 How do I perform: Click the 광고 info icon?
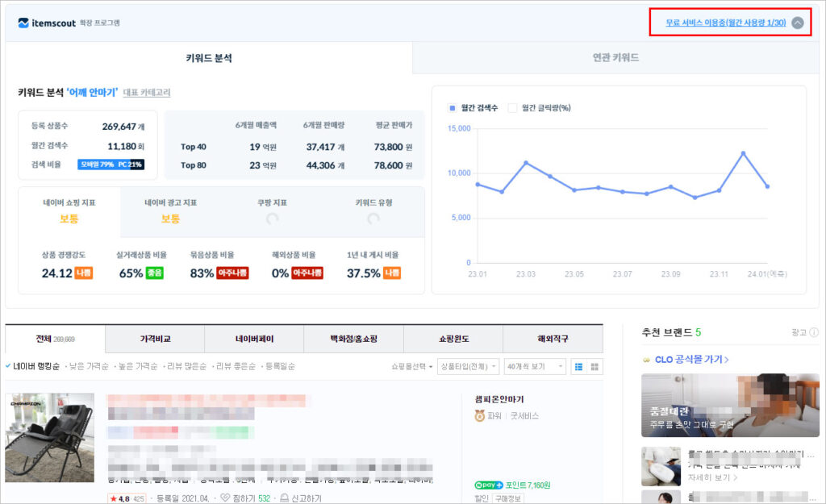click(x=814, y=332)
